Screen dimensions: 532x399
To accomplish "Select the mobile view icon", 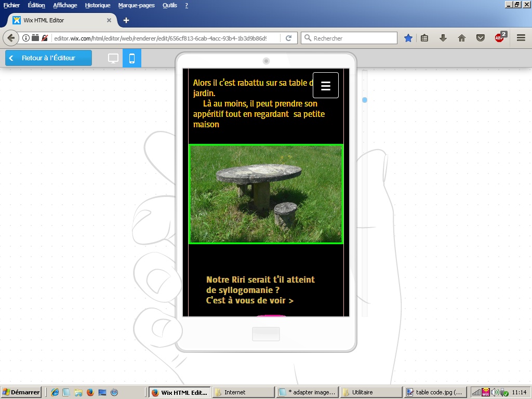I will click(x=132, y=58).
